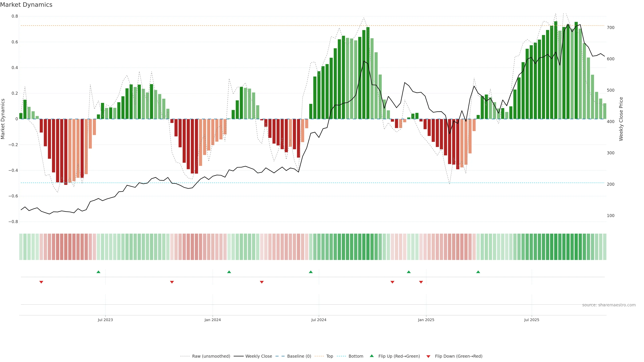This screenshot has height=362, width=644.
Task: Click the Market Dynamics y-axis title
Action: (3, 119)
